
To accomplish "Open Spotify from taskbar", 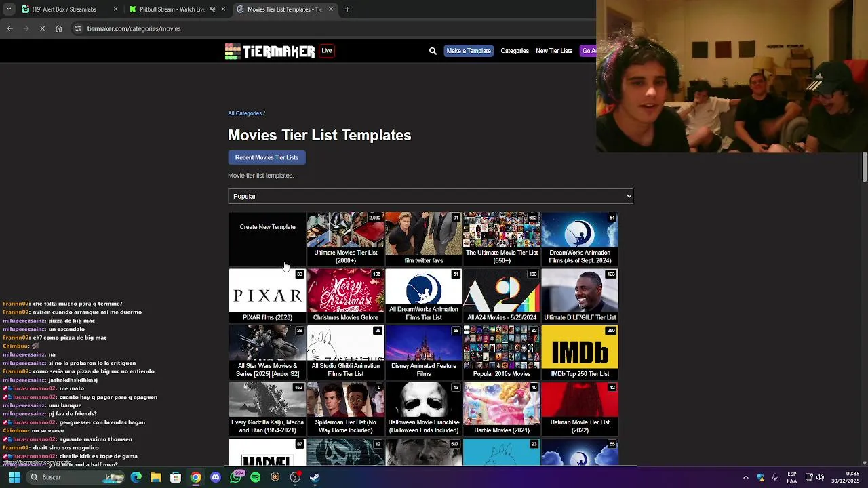I will pos(255,477).
